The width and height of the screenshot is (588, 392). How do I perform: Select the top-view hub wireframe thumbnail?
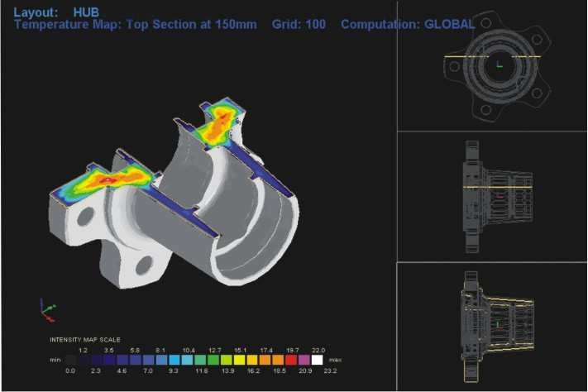(x=492, y=65)
